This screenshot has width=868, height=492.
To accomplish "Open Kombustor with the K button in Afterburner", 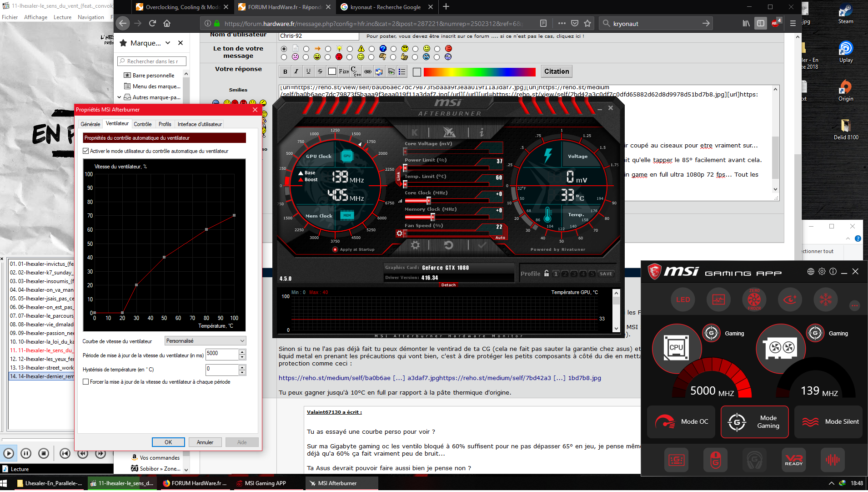I will pyautogui.click(x=415, y=132).
